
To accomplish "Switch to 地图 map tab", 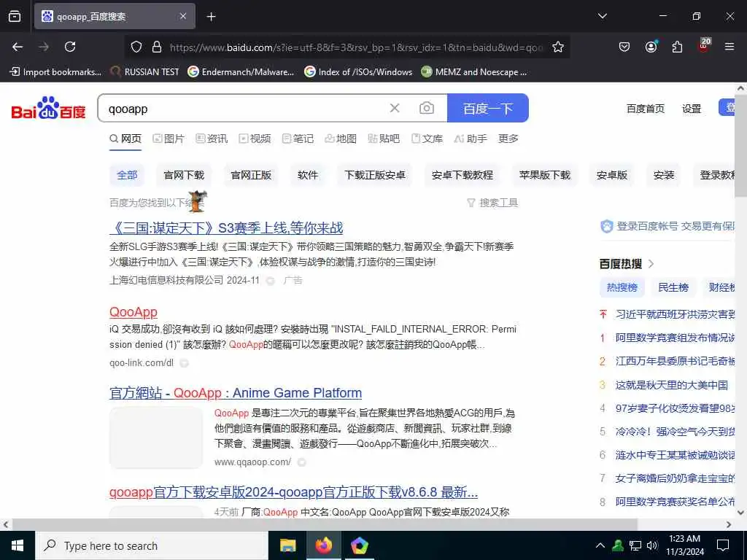I will (341, 139).
